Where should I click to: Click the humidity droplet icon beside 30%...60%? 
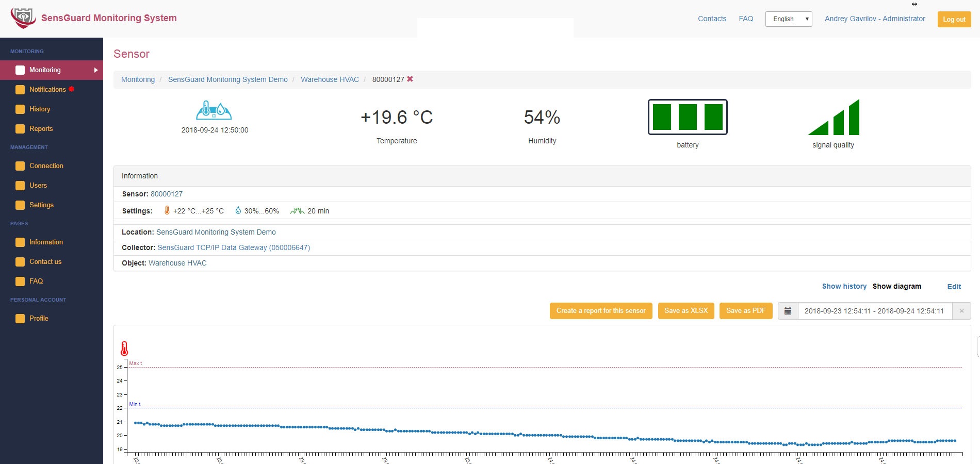click(x=238, y=210)
